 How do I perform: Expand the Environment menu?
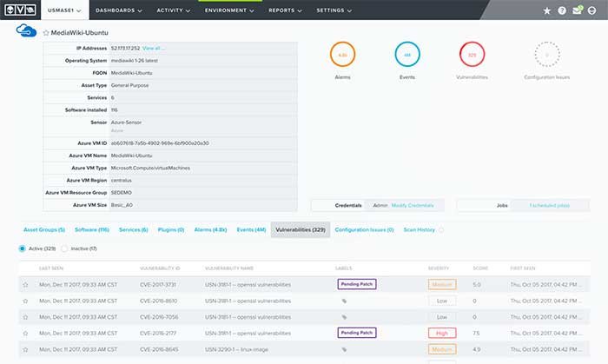(x=229, y=10)
